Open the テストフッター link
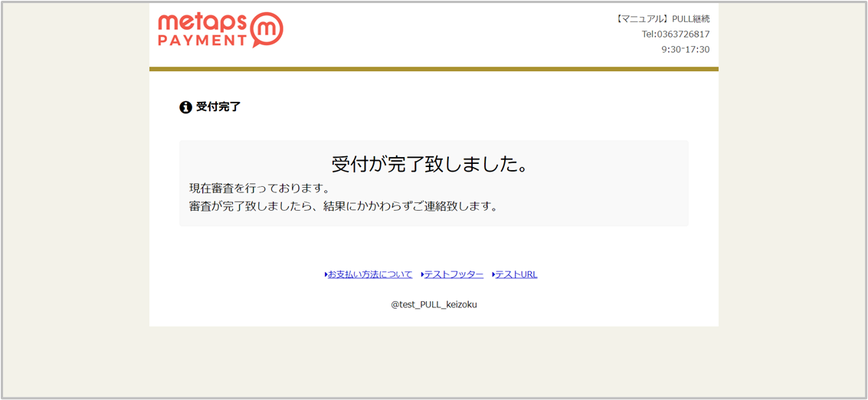 tap(454, 274)
